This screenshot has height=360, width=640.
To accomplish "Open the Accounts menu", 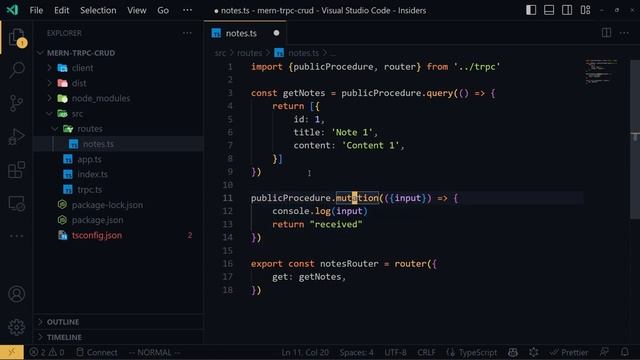I will [16, 294].
